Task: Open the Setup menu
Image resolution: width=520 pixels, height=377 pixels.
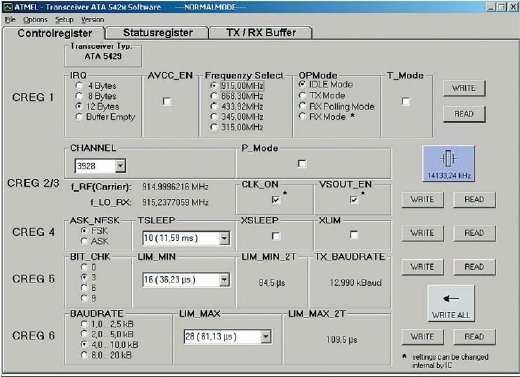Action: coord(64,20)
